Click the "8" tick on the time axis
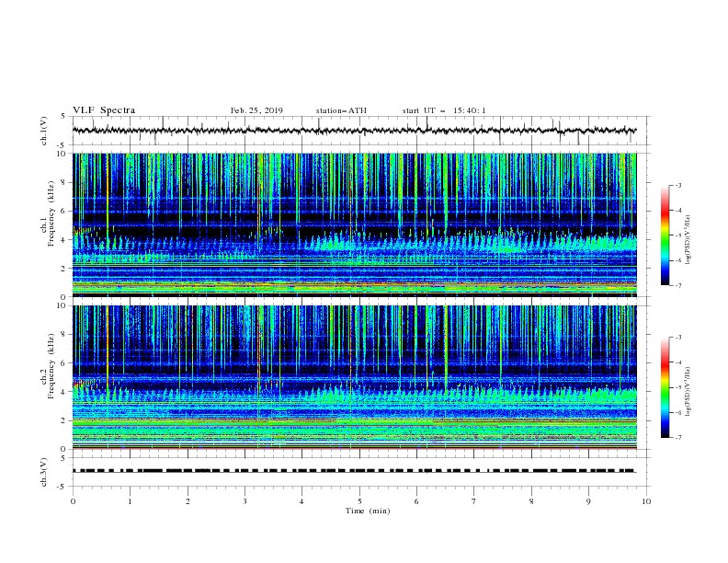The height and width of the screenshot is (563, 728). 531,501
